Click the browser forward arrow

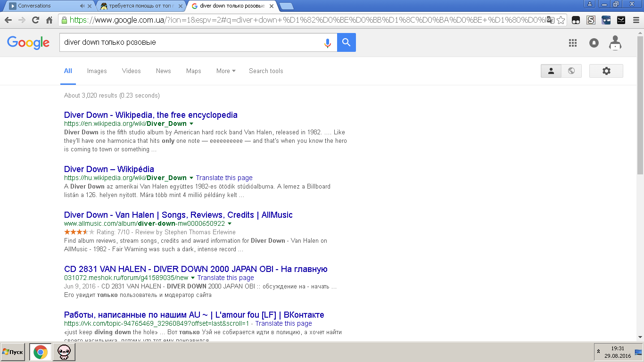tap(22, 20)
